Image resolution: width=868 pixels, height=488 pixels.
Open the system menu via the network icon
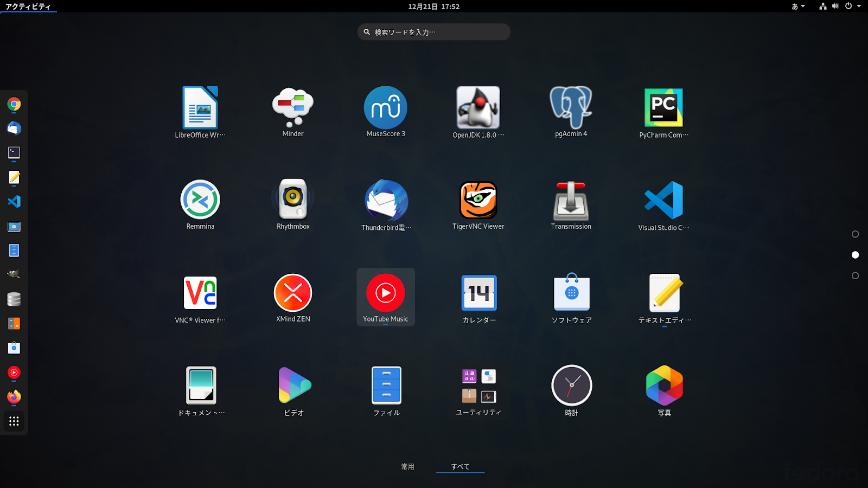coord(823,7)
